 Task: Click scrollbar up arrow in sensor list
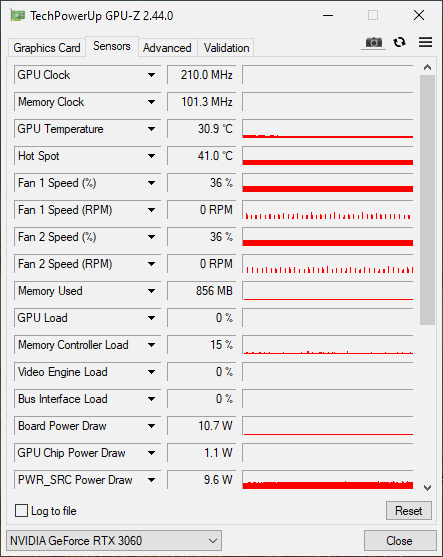tap(427, 67)
